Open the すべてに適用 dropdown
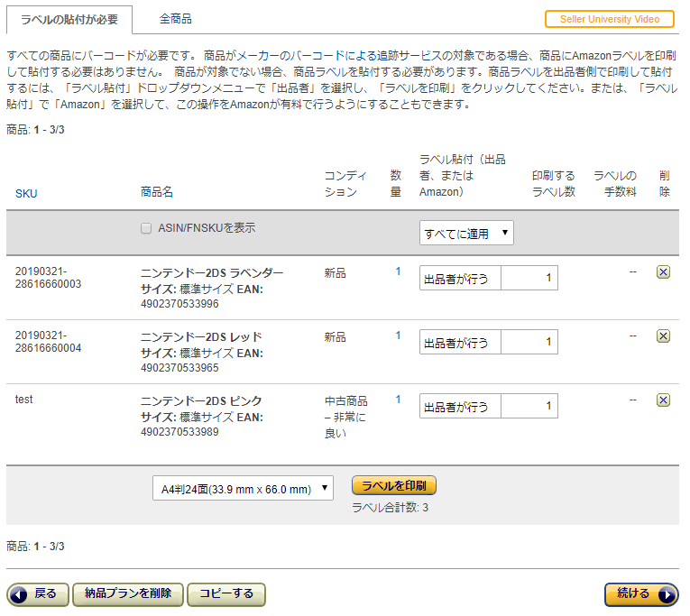The height and width of the screenshot is (616, 690). tap(466, 233)
